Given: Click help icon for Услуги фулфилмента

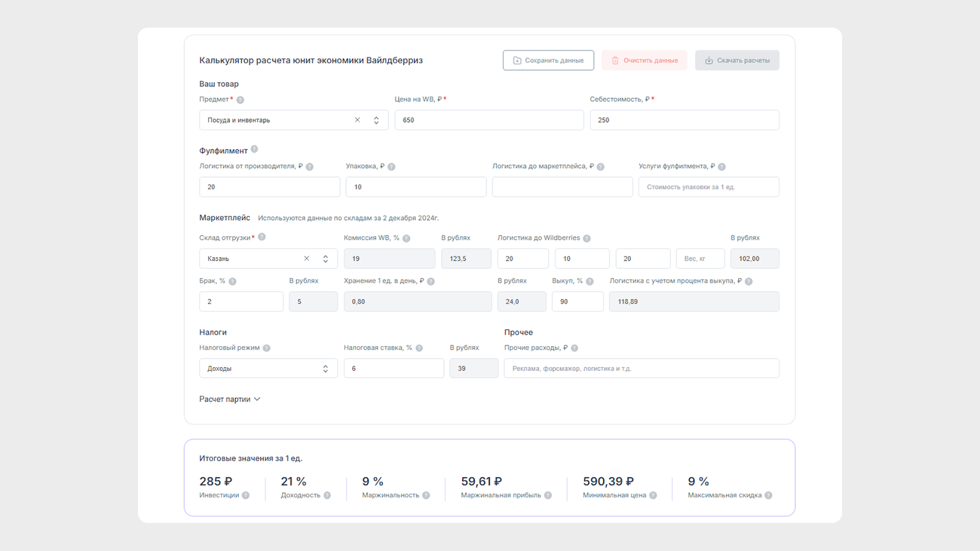Looking at the screenshot, I should point(722,167).
